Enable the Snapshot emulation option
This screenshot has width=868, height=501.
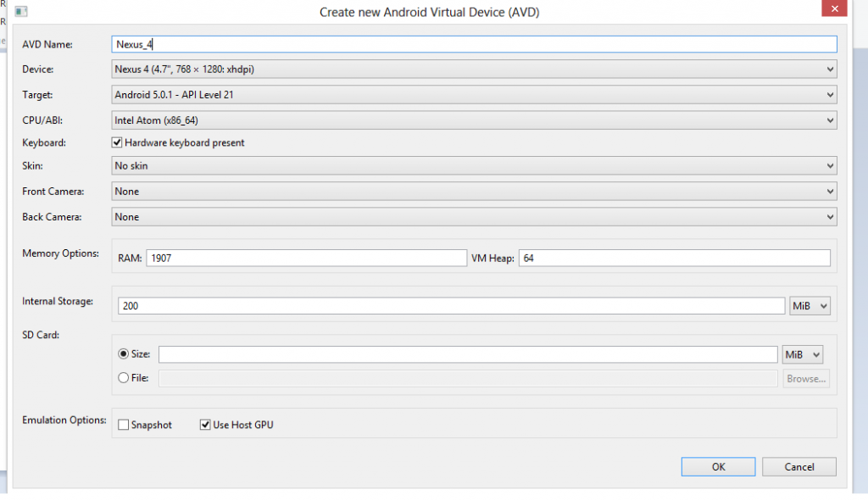point(124,425)
